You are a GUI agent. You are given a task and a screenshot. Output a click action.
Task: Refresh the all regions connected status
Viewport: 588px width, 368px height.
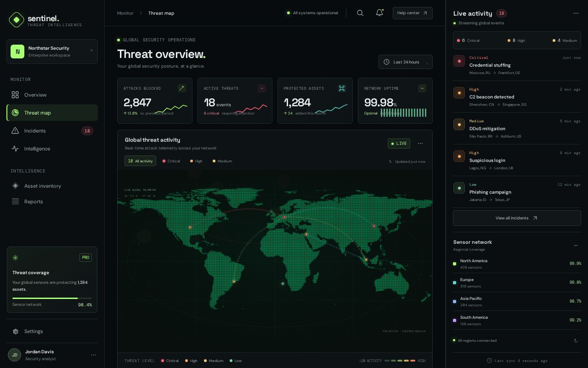pyautogui.click(x=576, y=341)
